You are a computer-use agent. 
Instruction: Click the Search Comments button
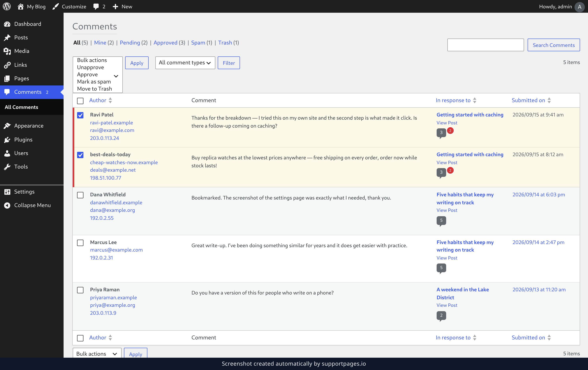tap(554, 45)
